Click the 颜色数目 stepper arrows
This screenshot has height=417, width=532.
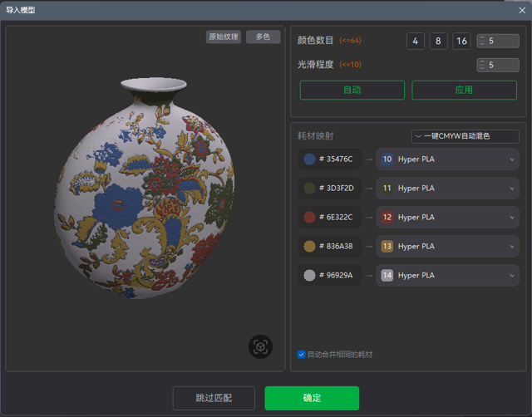[482, 41]
